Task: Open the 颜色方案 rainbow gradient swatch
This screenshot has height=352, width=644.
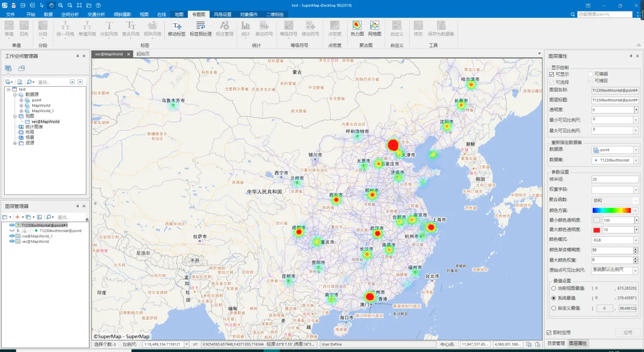Action: (612, 211)
